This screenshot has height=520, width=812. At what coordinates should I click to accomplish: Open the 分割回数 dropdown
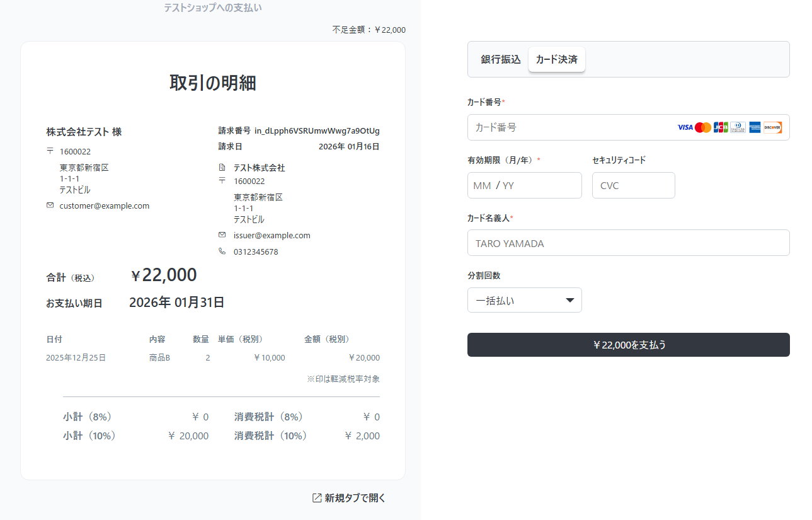pos(524,300)
